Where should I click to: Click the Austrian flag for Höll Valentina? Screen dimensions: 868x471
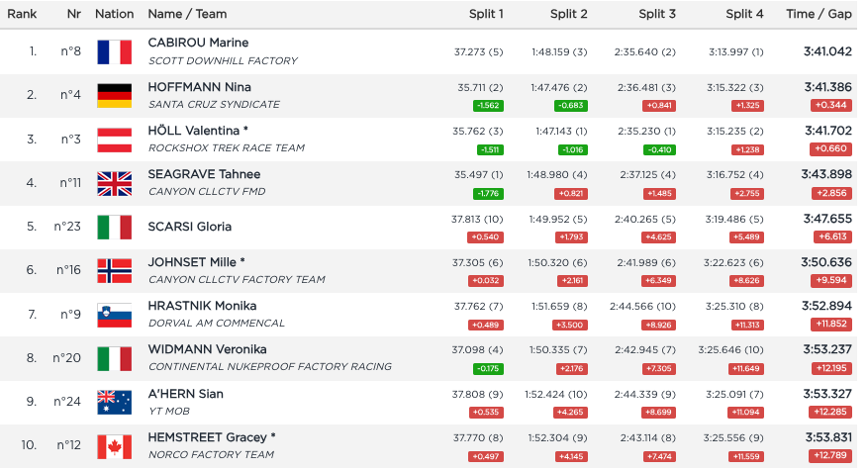[x=114, y=140]
